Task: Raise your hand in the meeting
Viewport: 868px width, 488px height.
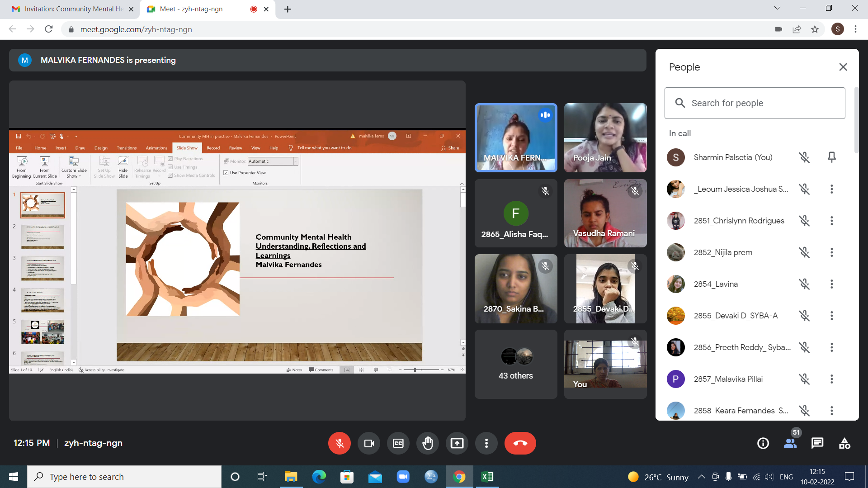Action: pos(427,443)
